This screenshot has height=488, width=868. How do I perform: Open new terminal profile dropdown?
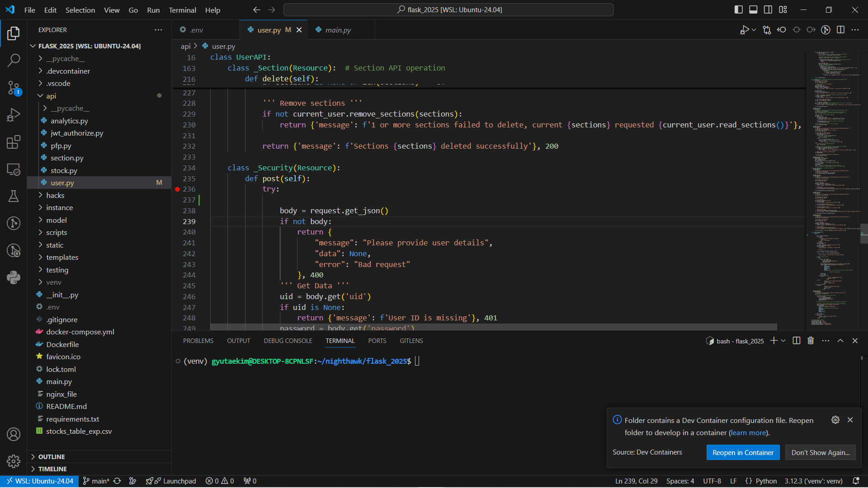(x=783, y=341)
